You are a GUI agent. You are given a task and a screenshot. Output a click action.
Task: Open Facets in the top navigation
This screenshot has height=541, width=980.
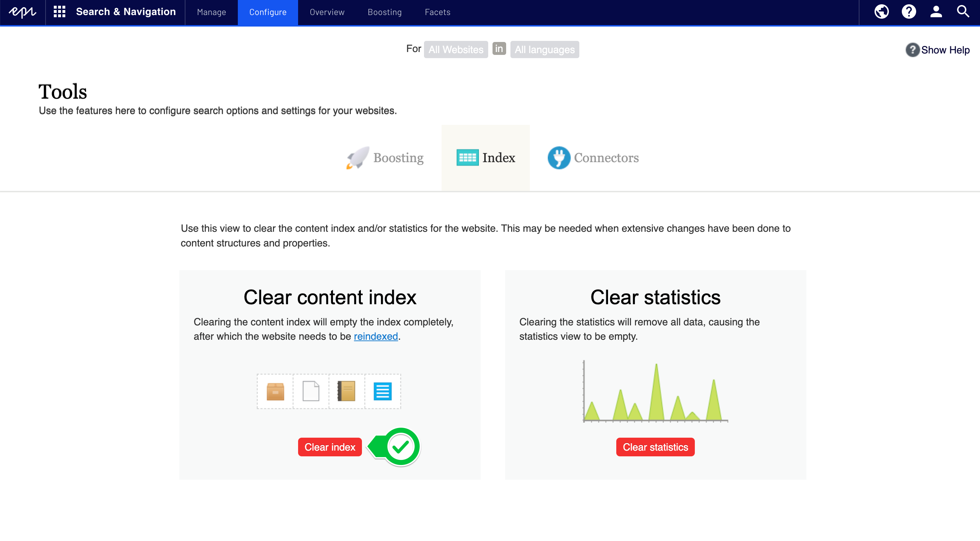(438, 12)
